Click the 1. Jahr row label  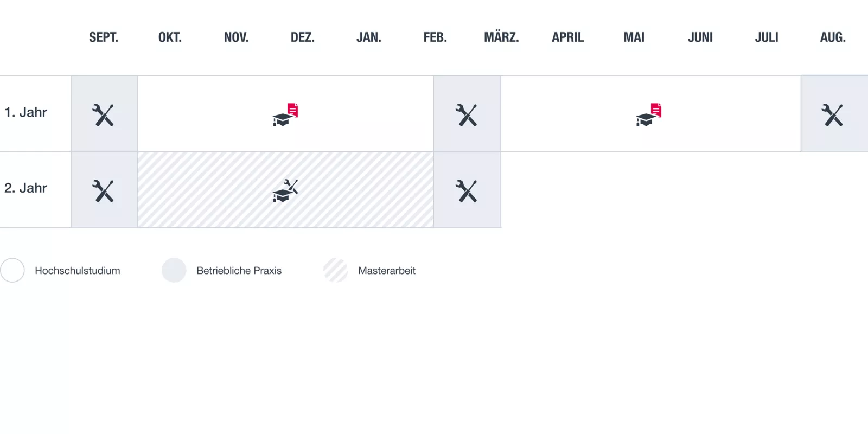[26, 112]
